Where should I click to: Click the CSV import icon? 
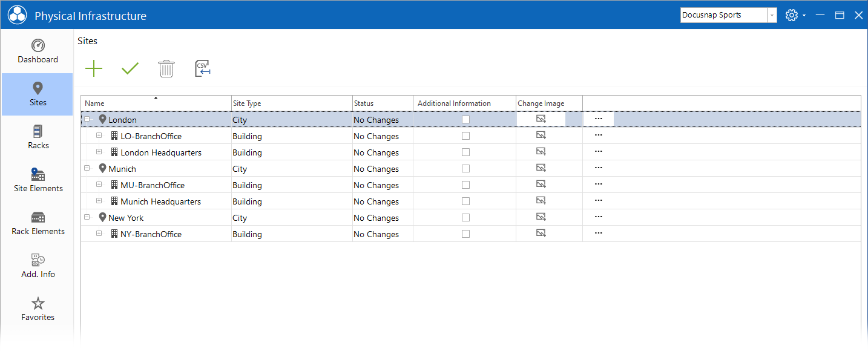(x=203, y=69)
